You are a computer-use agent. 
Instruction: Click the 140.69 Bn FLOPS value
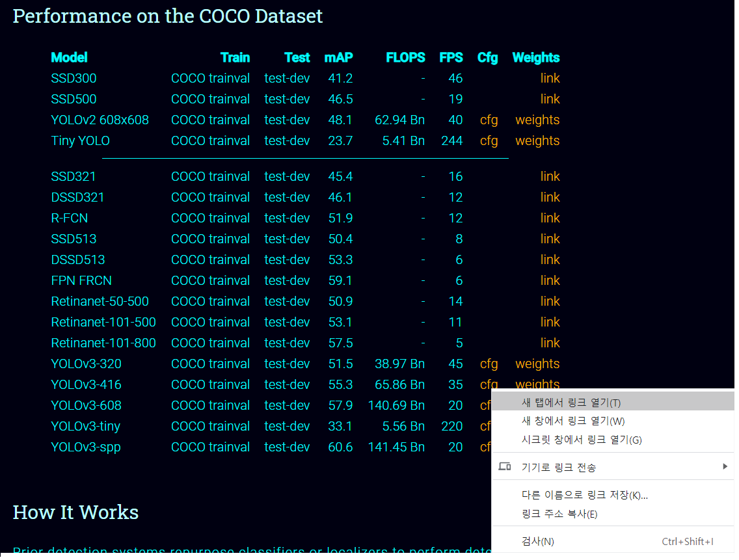point(396,405)
